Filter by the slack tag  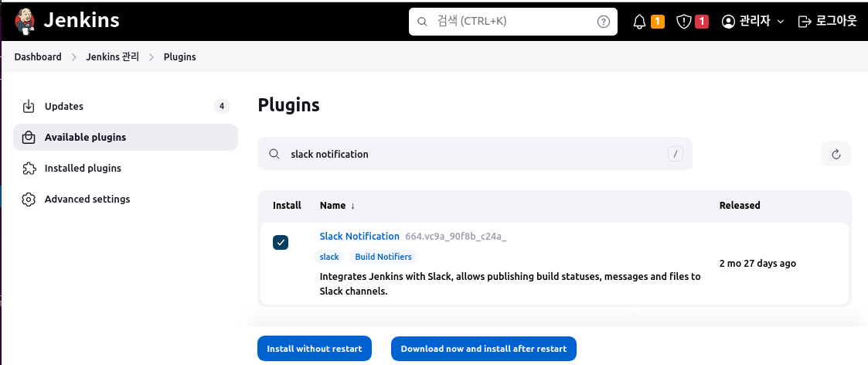[329, 257]
